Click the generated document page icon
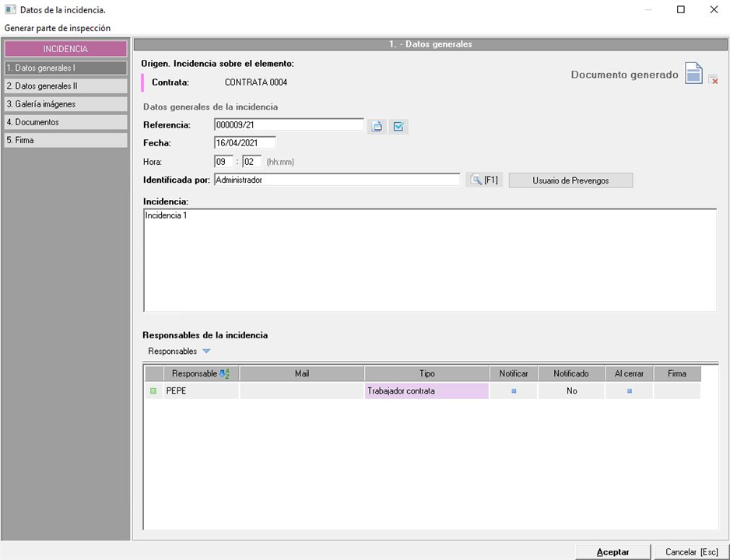 pyautogui.click(x=693, y=74)
